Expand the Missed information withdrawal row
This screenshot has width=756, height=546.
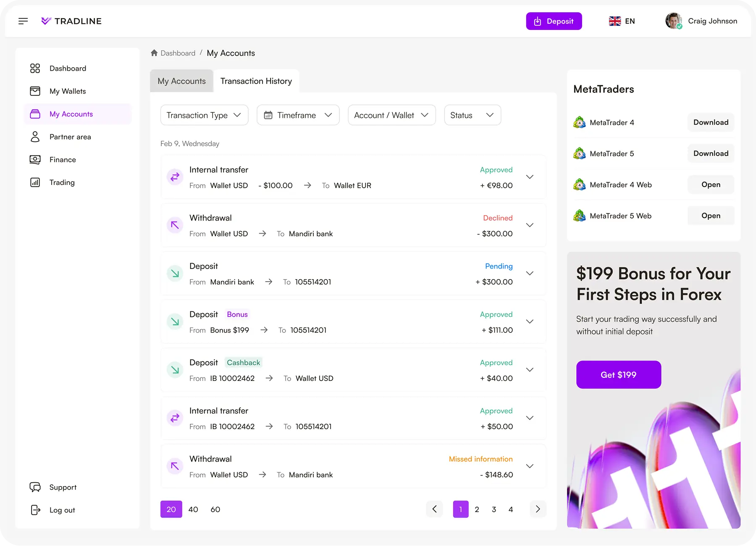click(x=530, y=466)
